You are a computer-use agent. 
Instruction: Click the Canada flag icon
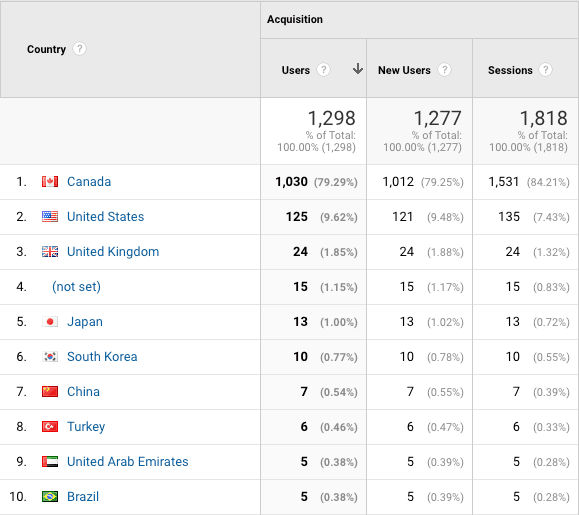[50, 182]
